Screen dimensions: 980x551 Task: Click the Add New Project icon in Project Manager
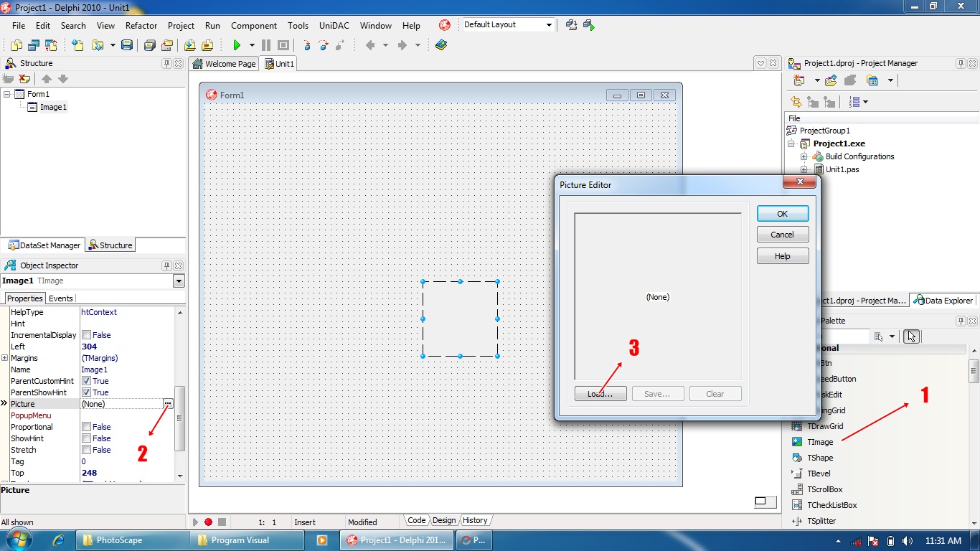coord(798,80)
